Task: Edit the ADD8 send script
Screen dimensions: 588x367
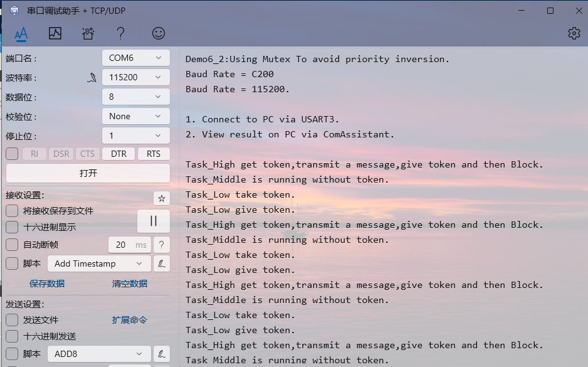Action: tap(162, 354)
